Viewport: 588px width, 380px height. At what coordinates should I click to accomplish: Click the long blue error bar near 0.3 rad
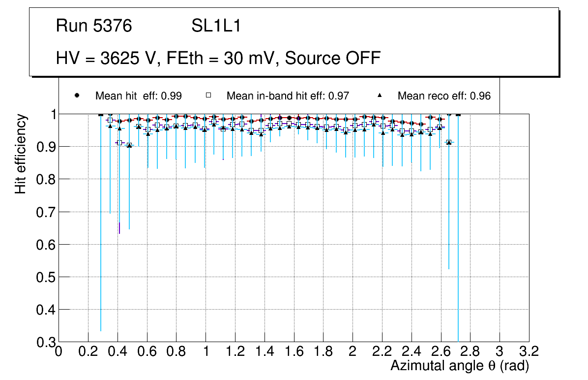(101, 246)
